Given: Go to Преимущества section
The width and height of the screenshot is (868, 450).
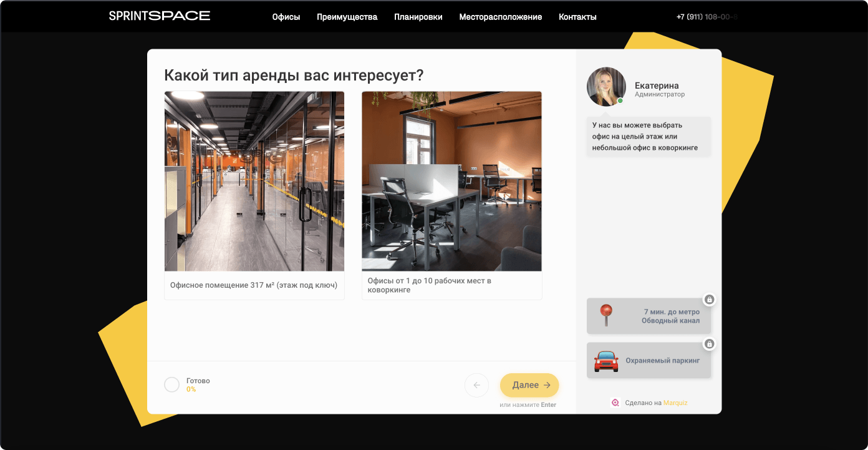Looking at the screenshot, I should (x=347, y=17).
